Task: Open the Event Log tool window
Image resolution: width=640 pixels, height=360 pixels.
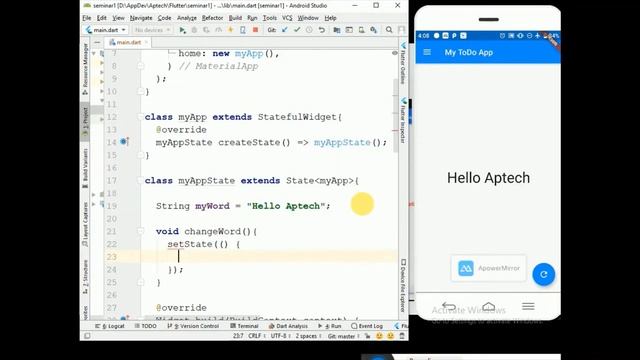Action: pos(367,326)
